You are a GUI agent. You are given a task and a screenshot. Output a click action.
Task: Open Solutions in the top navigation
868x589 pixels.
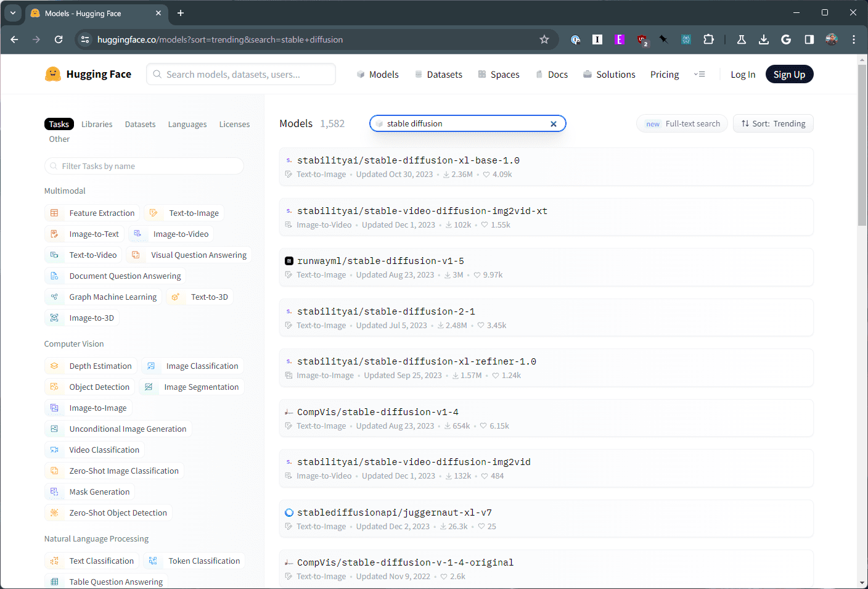pyautogui.click(x=609, y=74)
